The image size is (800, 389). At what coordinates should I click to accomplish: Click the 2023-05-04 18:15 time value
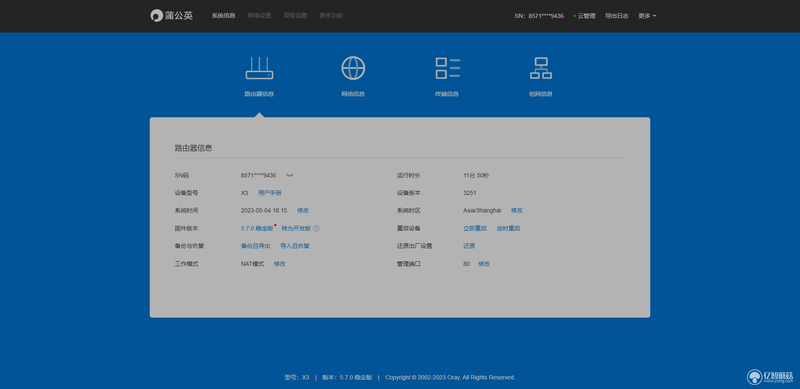pyautogui.click(x=264, y=210)
